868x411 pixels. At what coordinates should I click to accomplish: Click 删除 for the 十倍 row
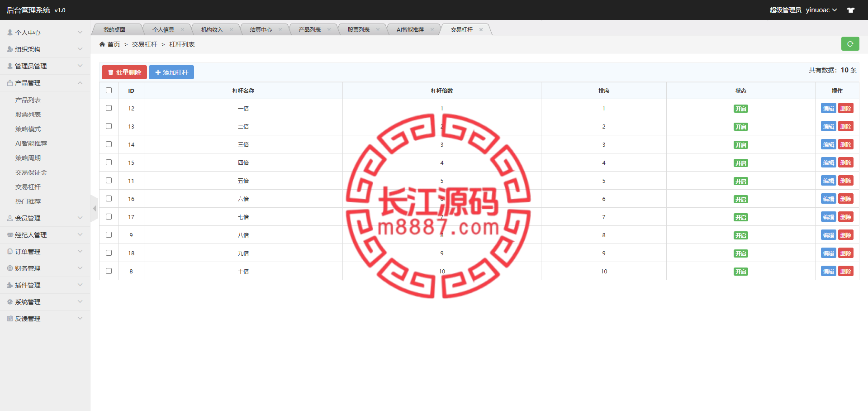846,271
